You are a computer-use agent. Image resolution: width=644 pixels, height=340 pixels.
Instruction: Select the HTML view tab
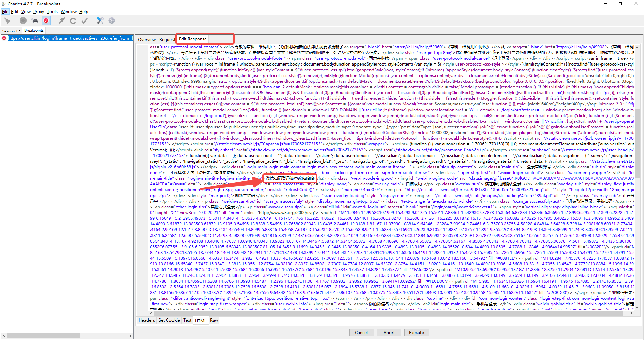click(x=201, y=320)
